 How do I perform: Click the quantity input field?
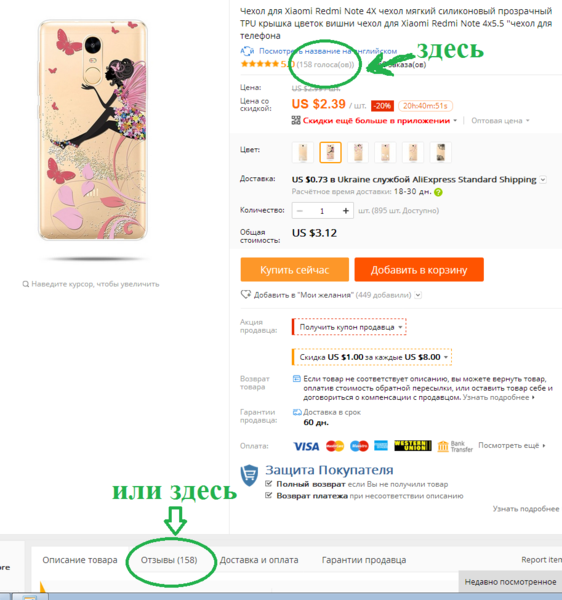[322, 211]
